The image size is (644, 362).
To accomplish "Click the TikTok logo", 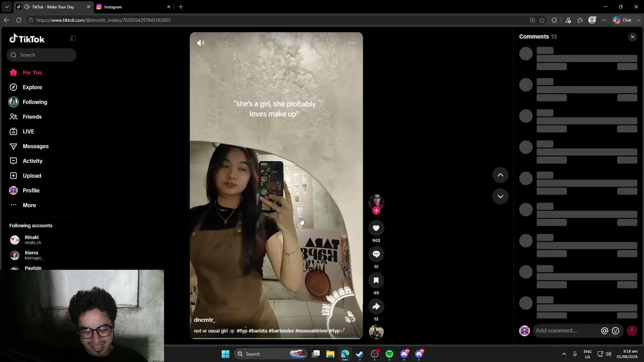I will [x=27, y=39].
